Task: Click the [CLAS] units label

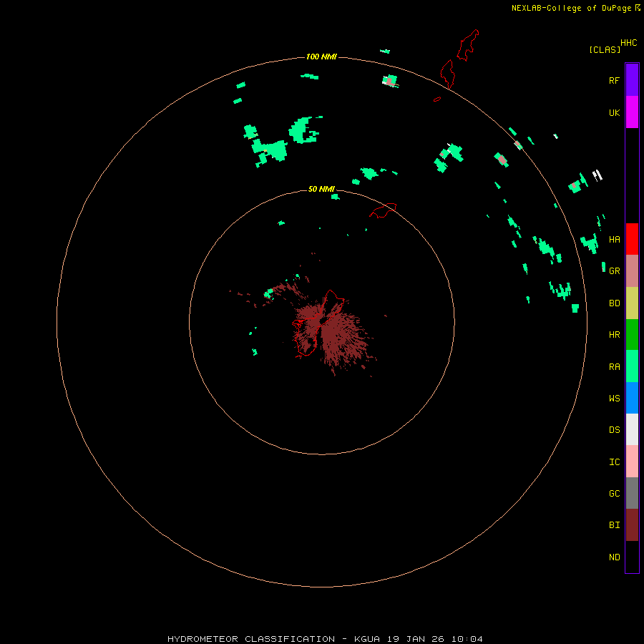Action: (x=605, y=49)
